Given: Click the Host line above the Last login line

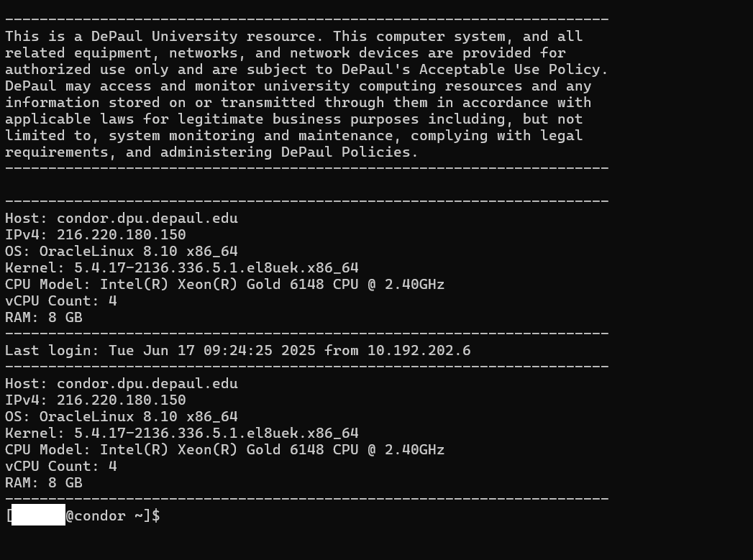Looking at the screenshot, I should tap(121, 219).
